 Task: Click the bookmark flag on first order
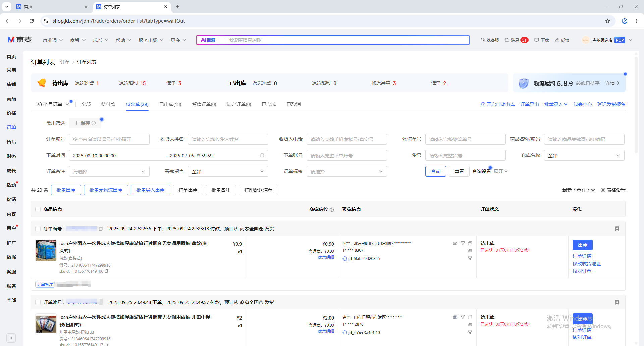click(617, 229)
